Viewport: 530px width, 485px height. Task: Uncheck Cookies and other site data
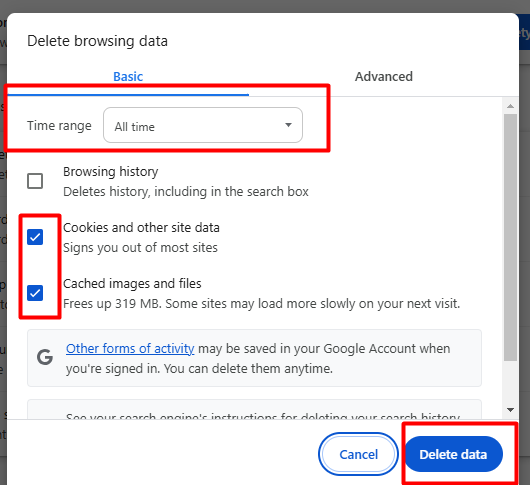coord(35,237)
